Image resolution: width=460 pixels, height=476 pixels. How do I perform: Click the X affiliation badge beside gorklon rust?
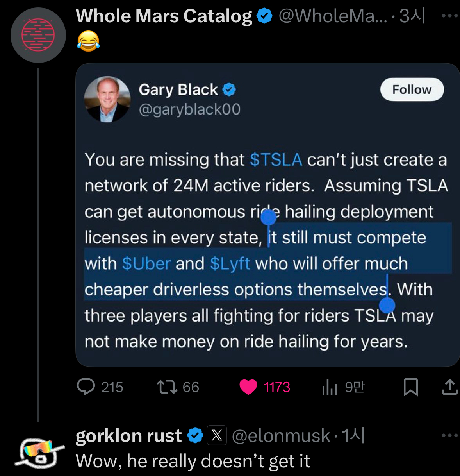coord(217,435)
